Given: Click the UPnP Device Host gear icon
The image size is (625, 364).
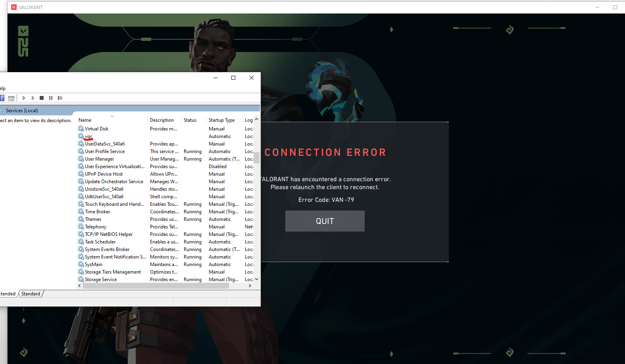Looking at the screenshot, I should click(x=81, y=174).
